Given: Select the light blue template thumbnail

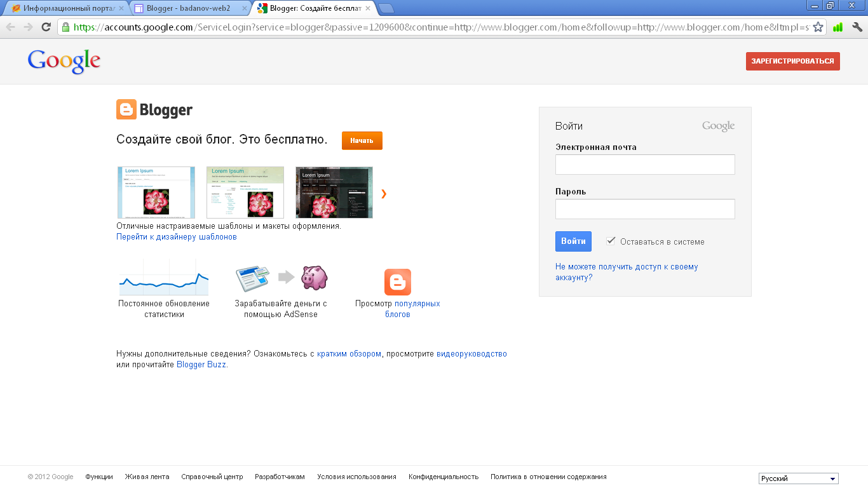Looking at the screenshot, I should (x=156, y=193).
